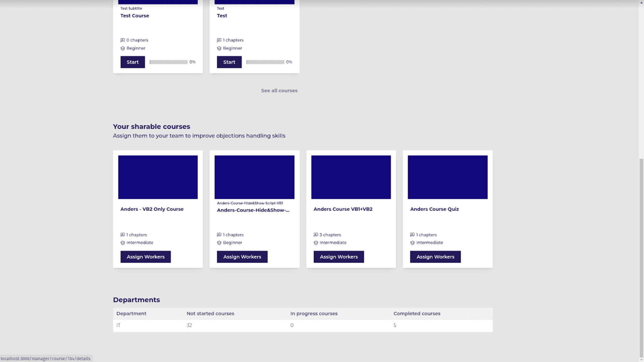Open See all courses link
Viewport: 644px width, 362px height.
click(279, 90)
